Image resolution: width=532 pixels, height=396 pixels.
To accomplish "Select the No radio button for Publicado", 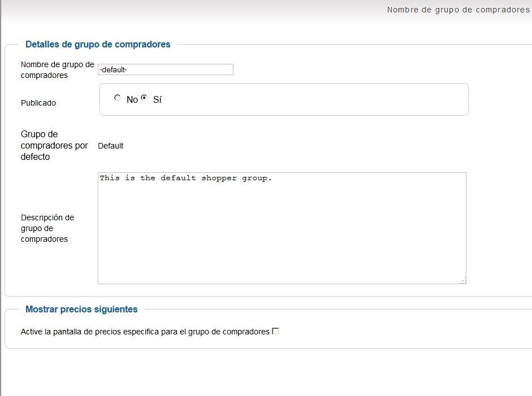I will click(118, 98).
